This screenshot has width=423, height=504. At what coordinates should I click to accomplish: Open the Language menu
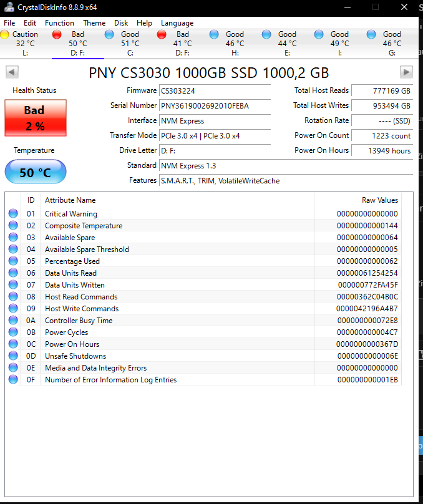click(x=177, y=23)
